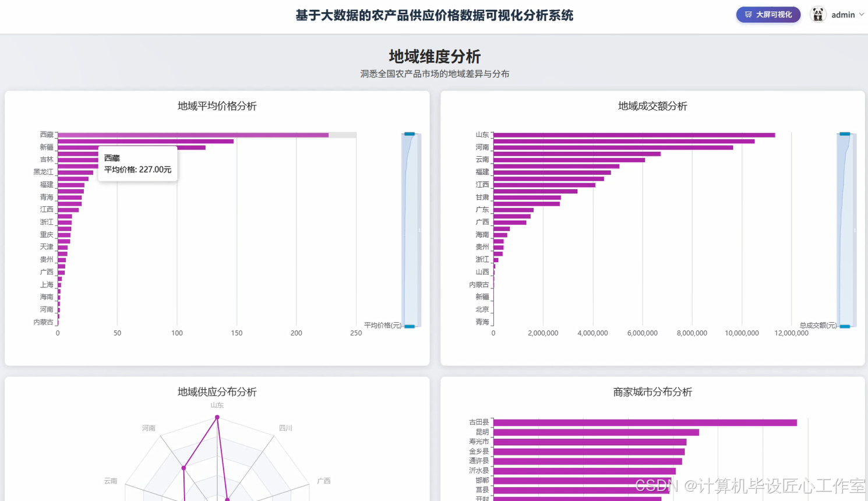Click the 山东 bar in 地域成交额分析 chart
868x501 pixels.
[x=634, y=135]
